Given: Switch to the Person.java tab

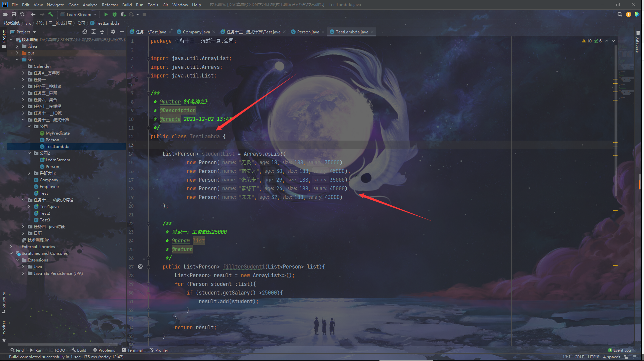Looking at the screenshot, I should [308, 32].
